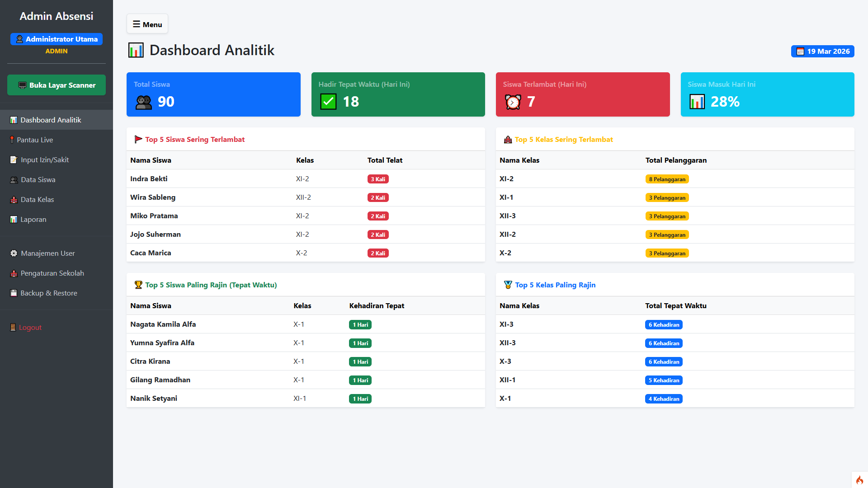The height and width of the screenshot is (488, 868).
Task: Click the red Logout link
Action: point(30,328)
